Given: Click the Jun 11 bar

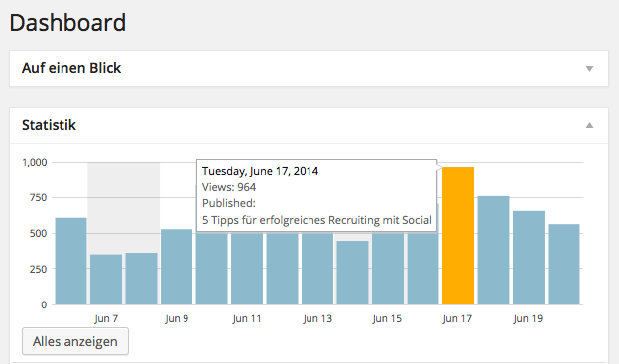Looking at the screenshot, I should [x=247, y=269].
